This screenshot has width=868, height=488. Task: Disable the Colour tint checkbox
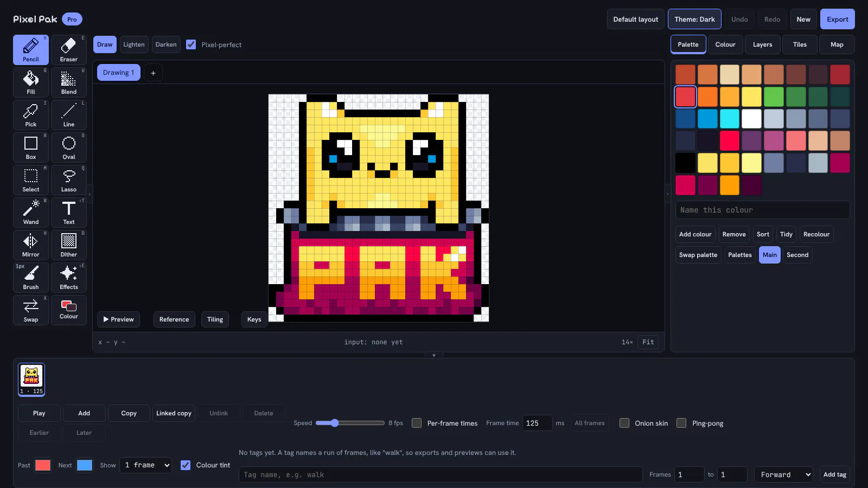pos(186,465)
